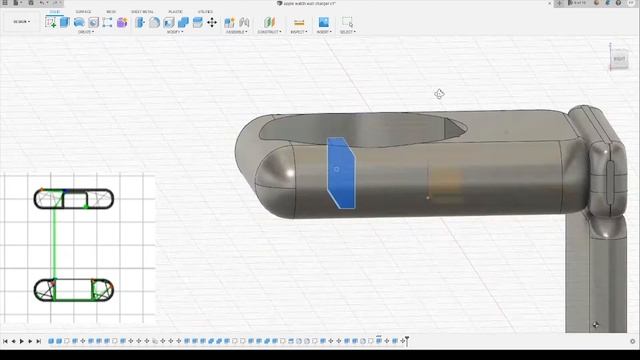Switch to the MESH tab
Viewport: 640px width, 360px height.
pyautogui.click(x=111, y=12)
